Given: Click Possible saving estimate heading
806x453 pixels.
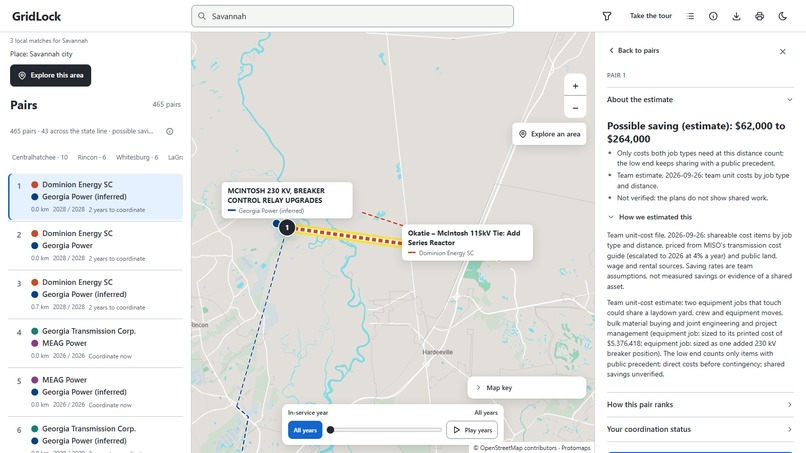Looking at the screenshot, I should 696,132.
